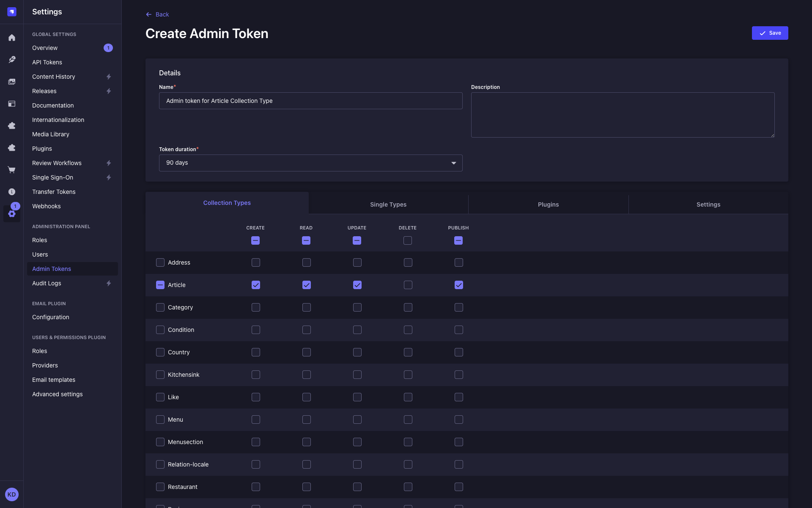The height and width of the screenshot is (508, 812).
Task: Open the Marketplace shopping cart icon
Action: coord(12,170)
